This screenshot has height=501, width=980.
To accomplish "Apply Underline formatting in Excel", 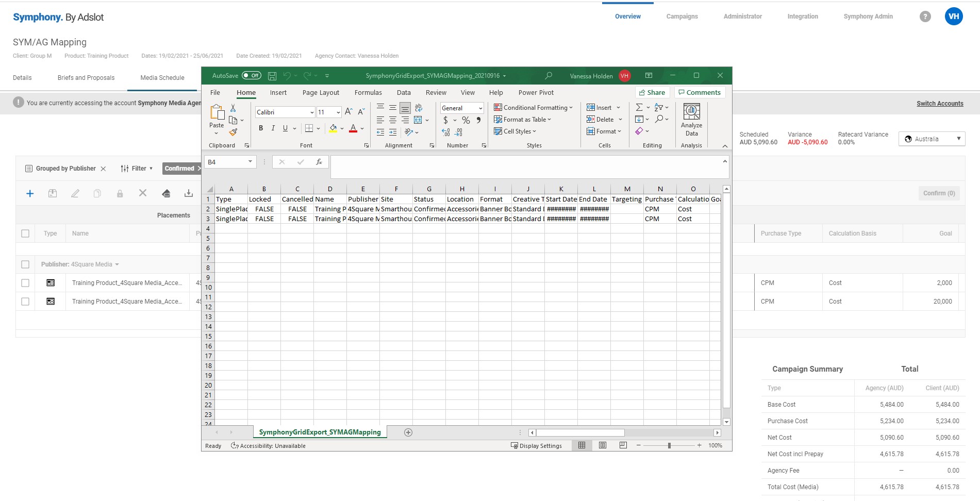I will pyautogui.click(x=285, y=128).
